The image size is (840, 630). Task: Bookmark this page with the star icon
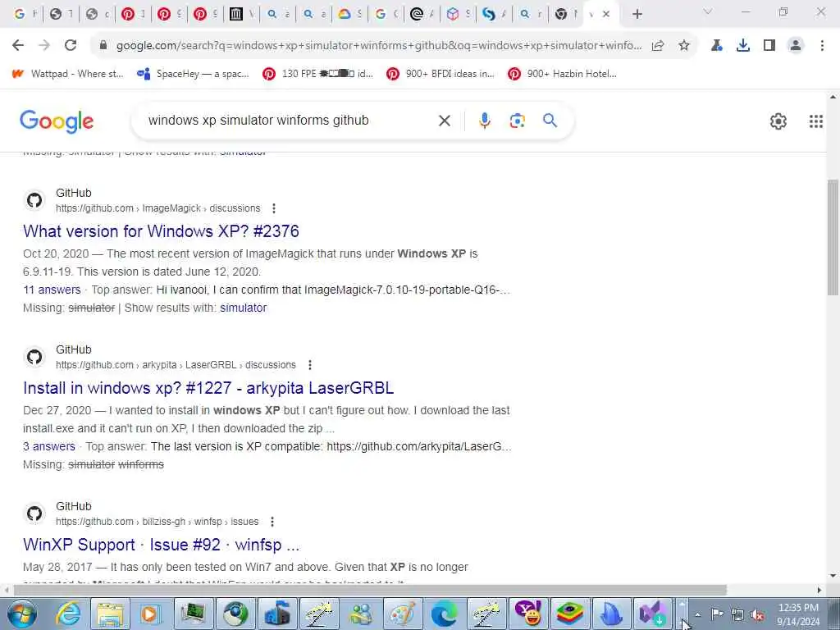(684, 46)
